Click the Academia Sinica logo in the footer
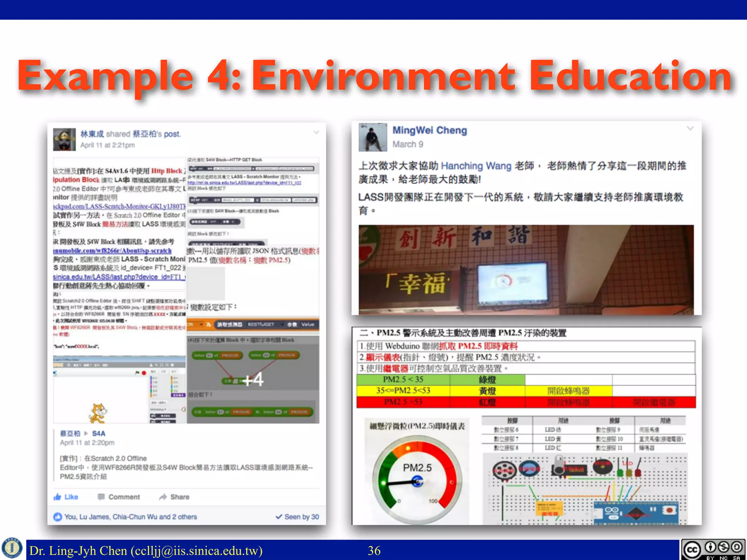 12,548
